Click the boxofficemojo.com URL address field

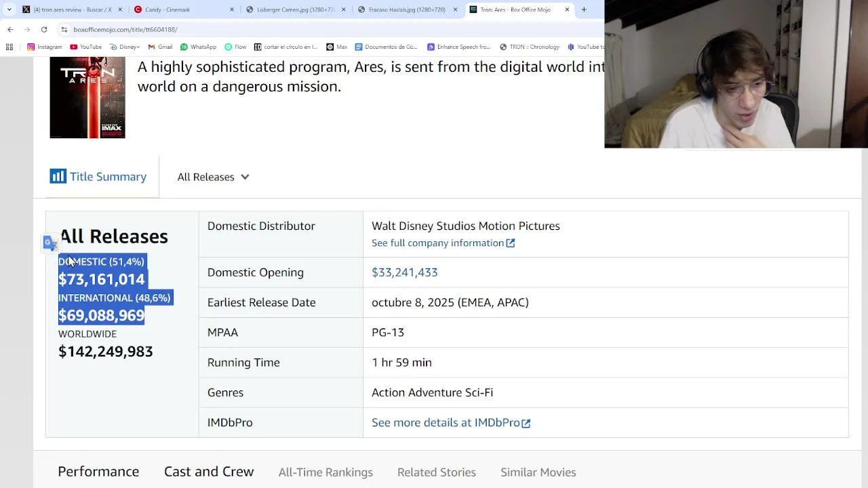[125, 30]
